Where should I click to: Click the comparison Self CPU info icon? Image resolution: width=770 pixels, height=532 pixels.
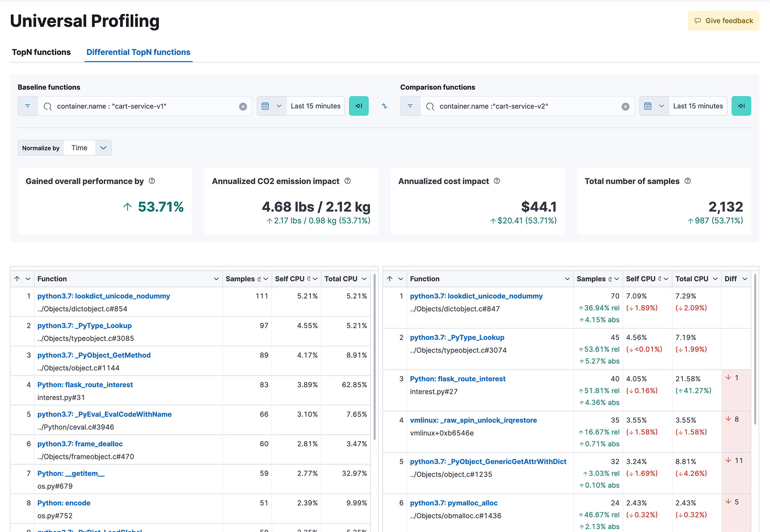(660, 279)
